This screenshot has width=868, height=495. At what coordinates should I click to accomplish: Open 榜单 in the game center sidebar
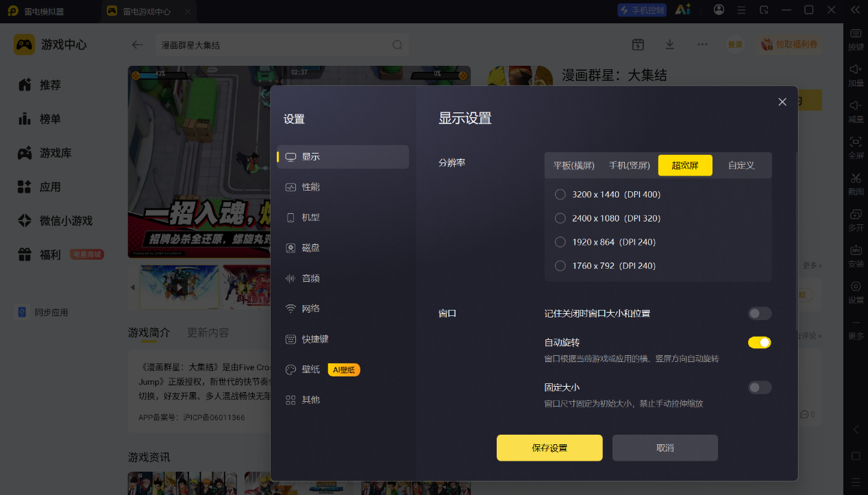tap(40, 119)
